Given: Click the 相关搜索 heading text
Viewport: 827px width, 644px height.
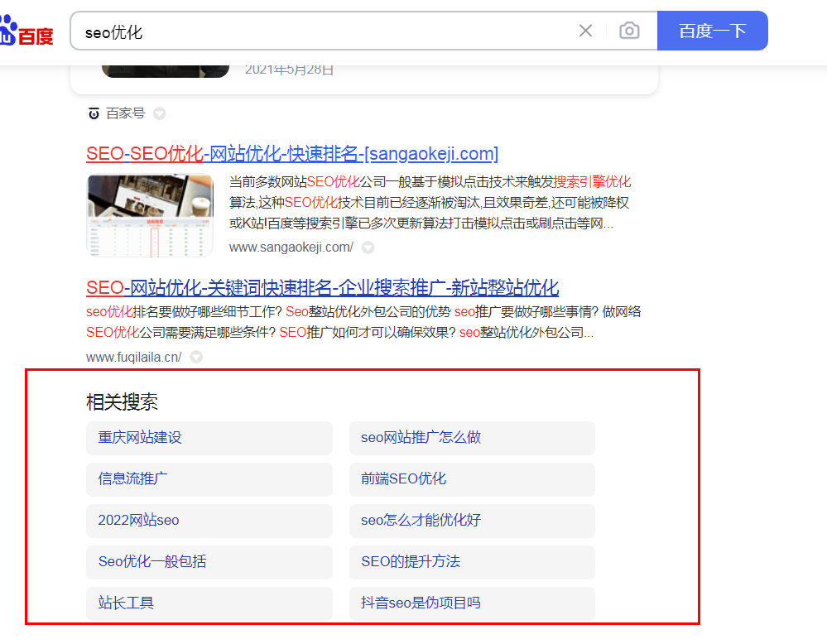Looking at the screenshot, I should point(122,402).
